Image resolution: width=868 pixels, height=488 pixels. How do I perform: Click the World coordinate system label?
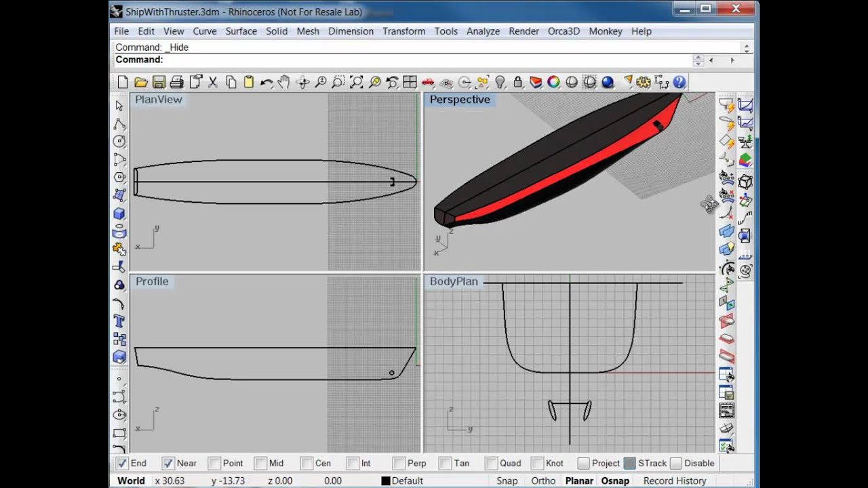point(131,481)
